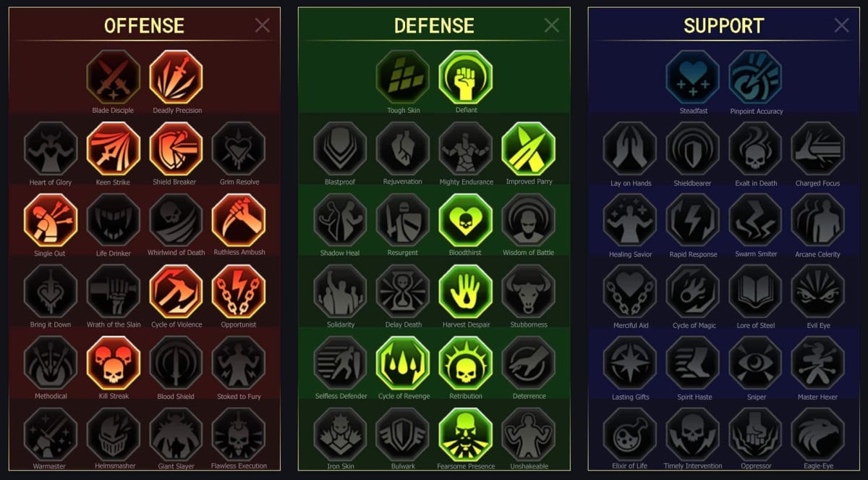
Task: Choose the Shield Breaker mastery icon
Action: click(176, 148)
